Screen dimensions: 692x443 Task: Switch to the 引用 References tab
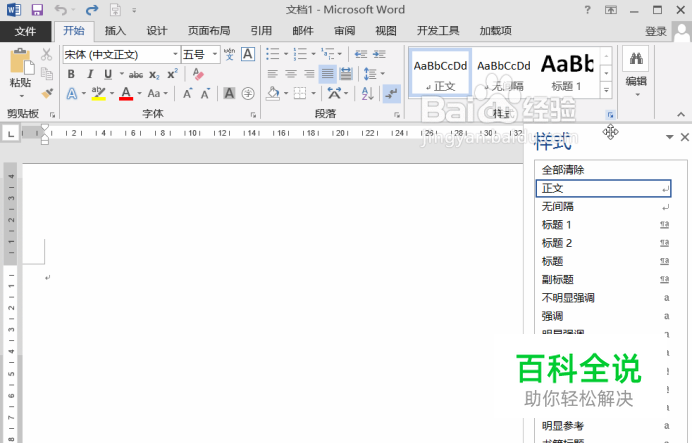pyautogui.click(x=261, y=30)
